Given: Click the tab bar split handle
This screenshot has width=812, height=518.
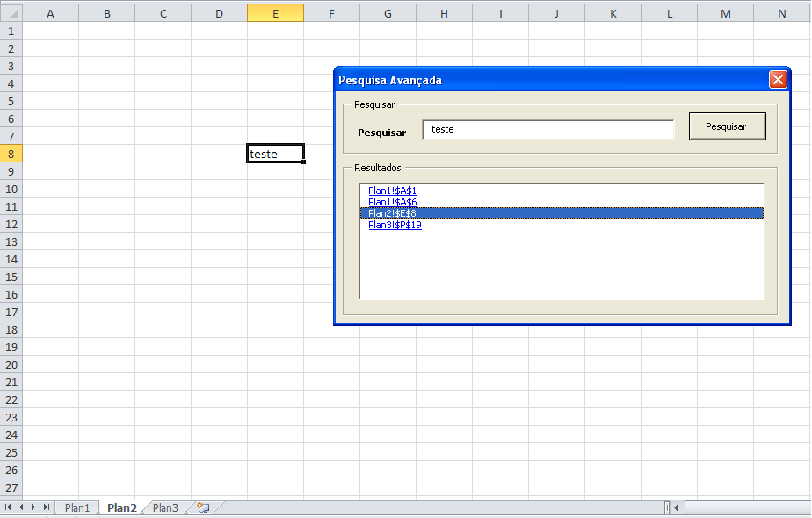Looking at the screenshot, I should [667, 507].
